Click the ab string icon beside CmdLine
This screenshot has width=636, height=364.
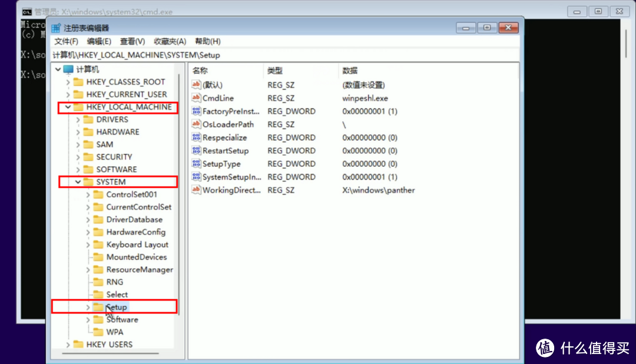coord(196,98)
